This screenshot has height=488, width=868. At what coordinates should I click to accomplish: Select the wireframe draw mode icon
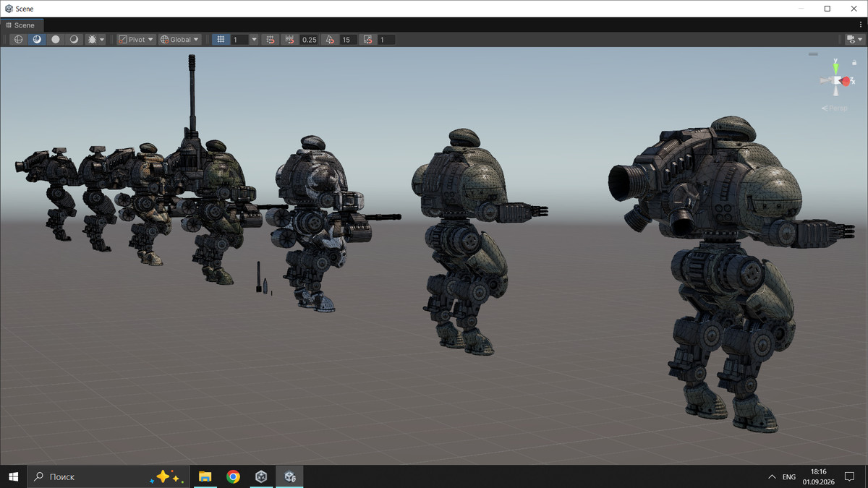pos(19,40)
